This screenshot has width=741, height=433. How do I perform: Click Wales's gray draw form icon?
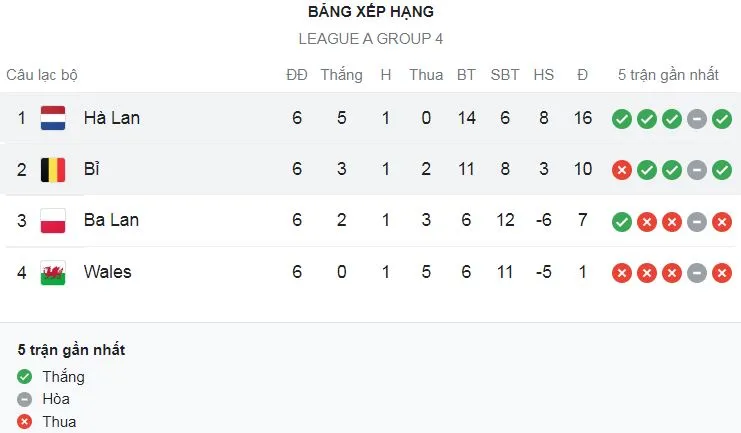click(697, 272)
